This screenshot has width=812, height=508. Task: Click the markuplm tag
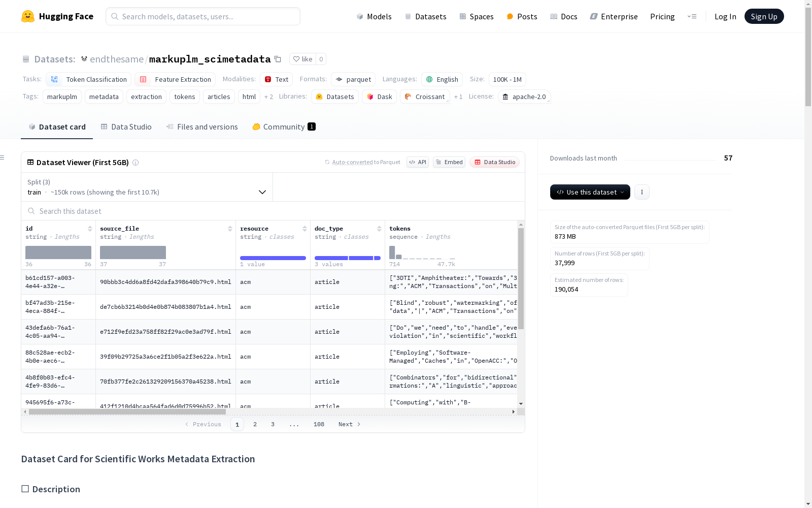[62, 97]
